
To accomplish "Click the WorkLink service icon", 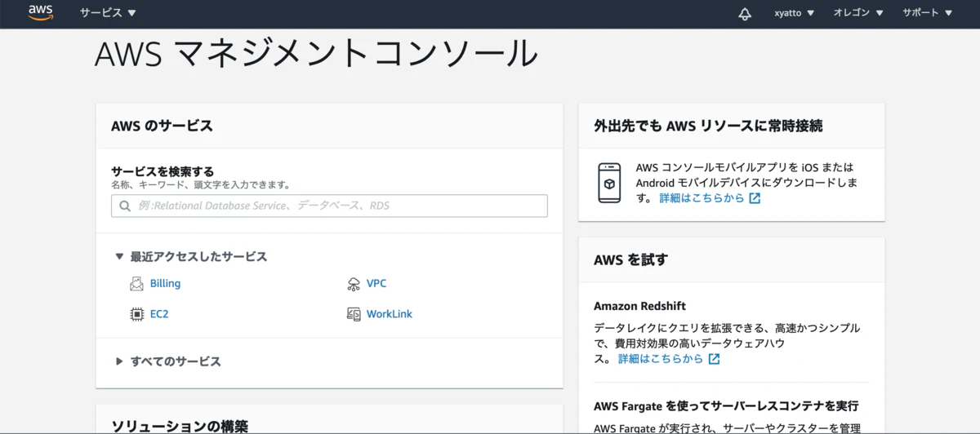I will click(x=354, y=314).
